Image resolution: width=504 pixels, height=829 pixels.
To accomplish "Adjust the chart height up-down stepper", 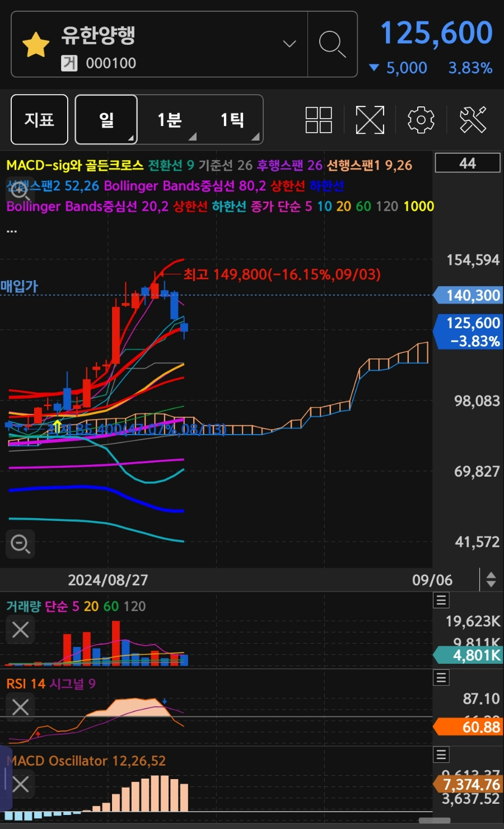I will 491,579.
